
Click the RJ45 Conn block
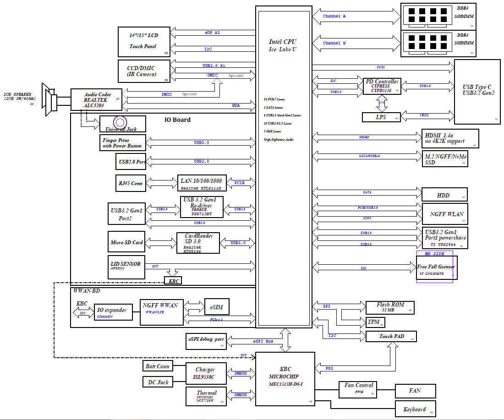coord(131,183)
